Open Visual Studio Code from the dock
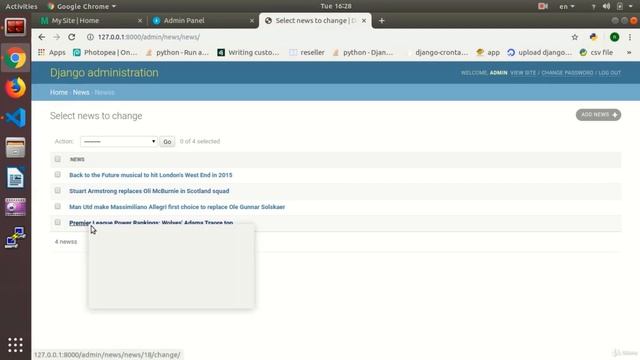Image resolution: width=640 pixels, height=360 pixels. (16, 118)
